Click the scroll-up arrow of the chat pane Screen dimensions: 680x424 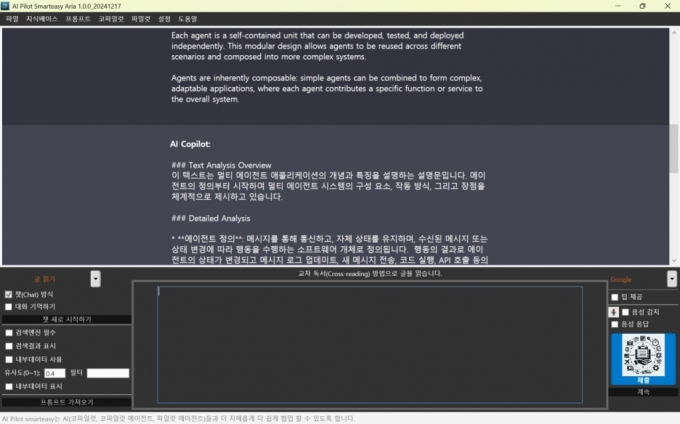(673, 34)
